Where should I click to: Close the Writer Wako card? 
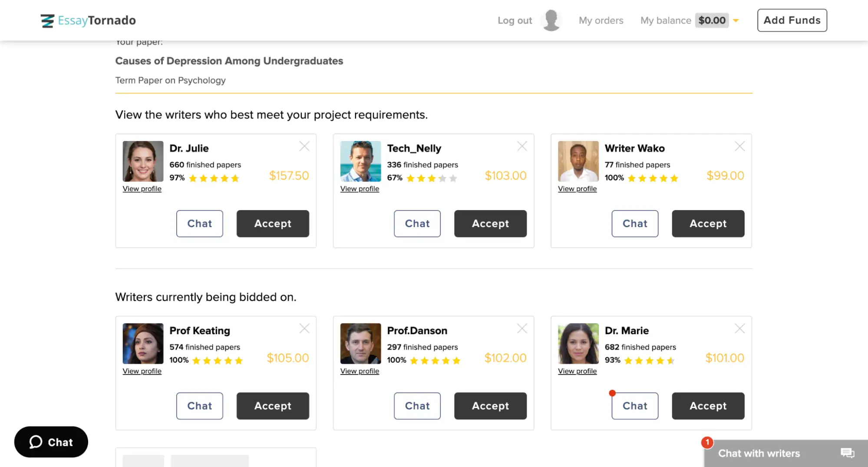tap(739, 146)
